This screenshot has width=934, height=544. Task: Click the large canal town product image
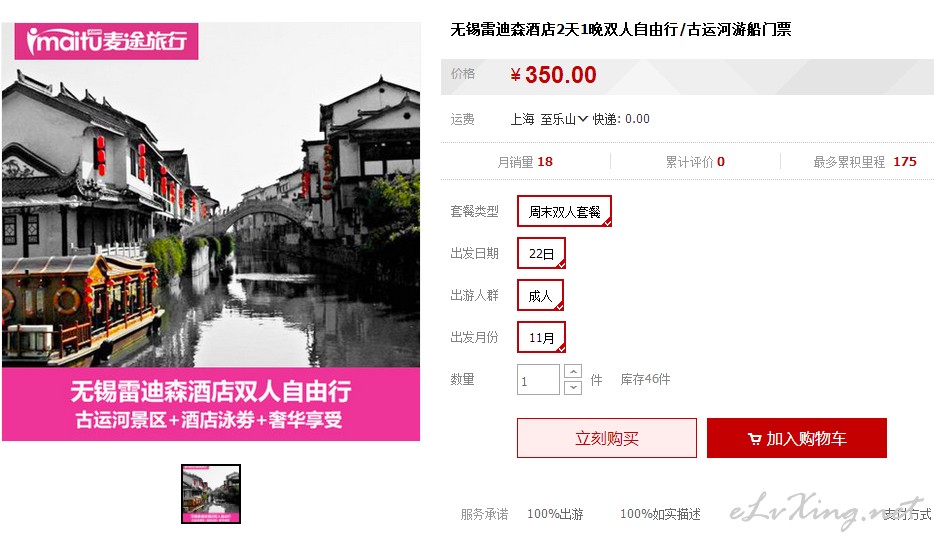pyautogui.click(x=211, y=232)
